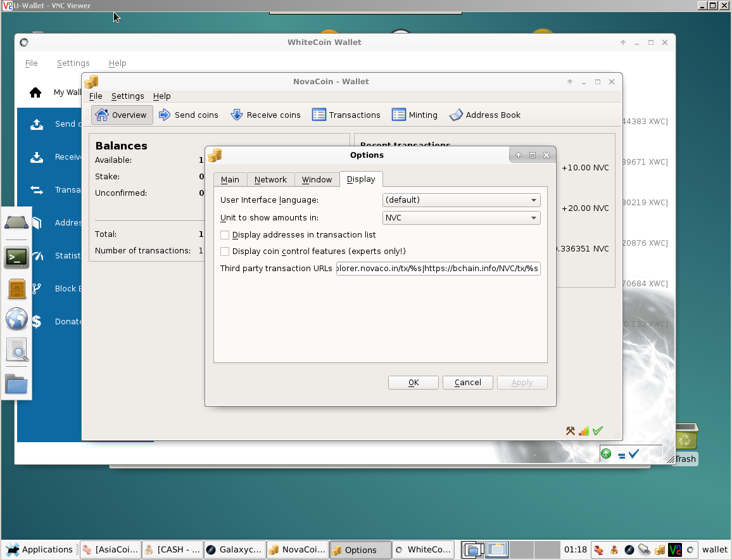The image size is (732, 560).
Task: Click the WhiteCoin Donate dollar icon
Action: pos(37,321)
